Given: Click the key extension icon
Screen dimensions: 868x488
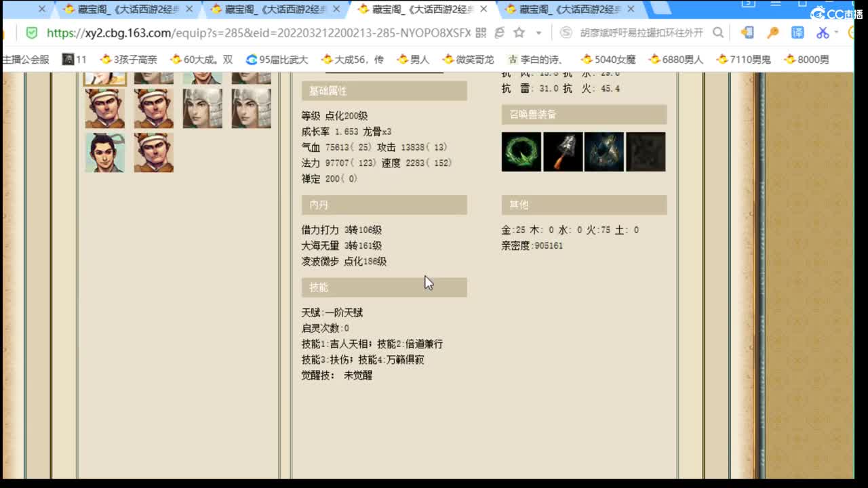Looking at the screenshot, I should 772,33.
